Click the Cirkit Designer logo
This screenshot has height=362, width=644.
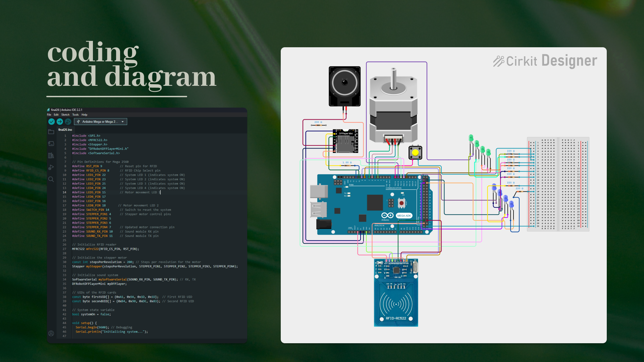[545, 61]
